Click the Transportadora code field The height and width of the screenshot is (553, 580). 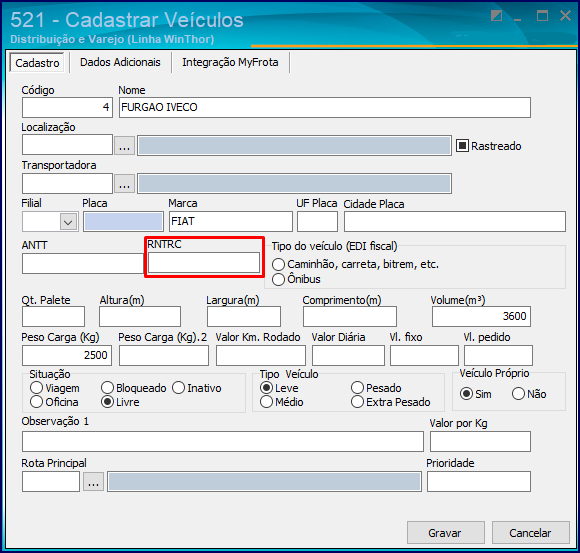click(67, 183)
